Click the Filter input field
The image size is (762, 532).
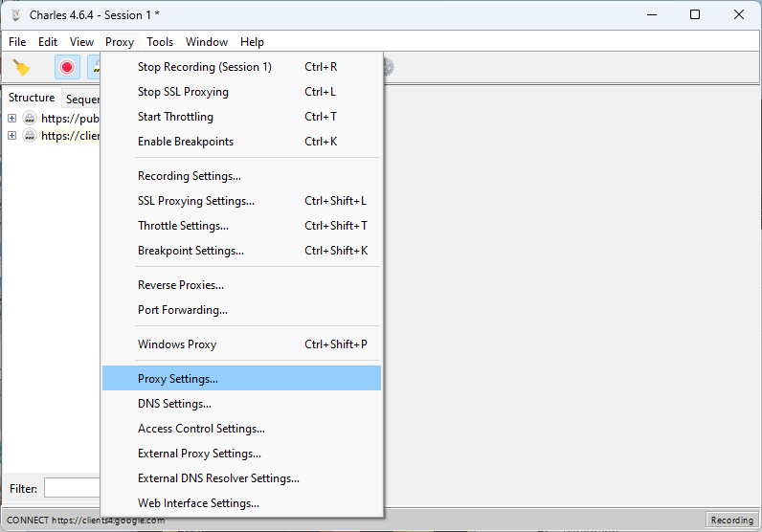tap(72, 488)
